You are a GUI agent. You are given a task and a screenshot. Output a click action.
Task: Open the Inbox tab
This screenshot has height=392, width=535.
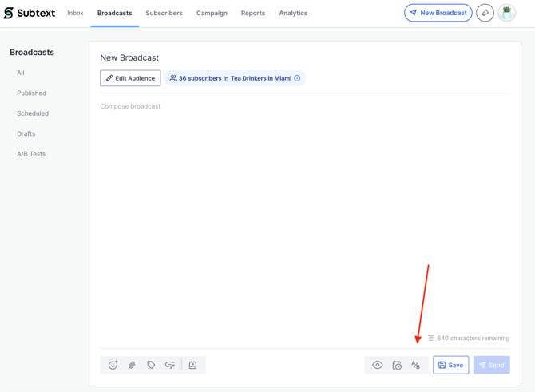(x=75, y=13)
